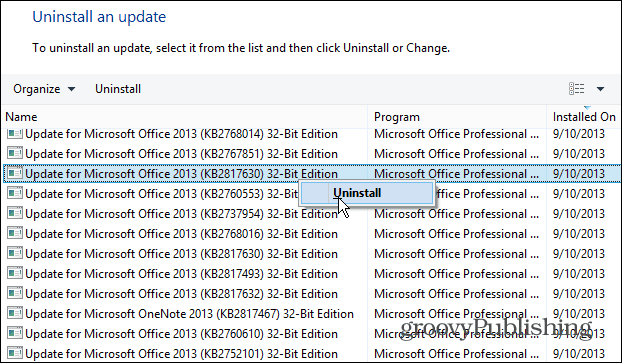622x363 pixels.
Task: Click the 9/10/2013 date in the KB2768014 row
Action: pos(579,134)
